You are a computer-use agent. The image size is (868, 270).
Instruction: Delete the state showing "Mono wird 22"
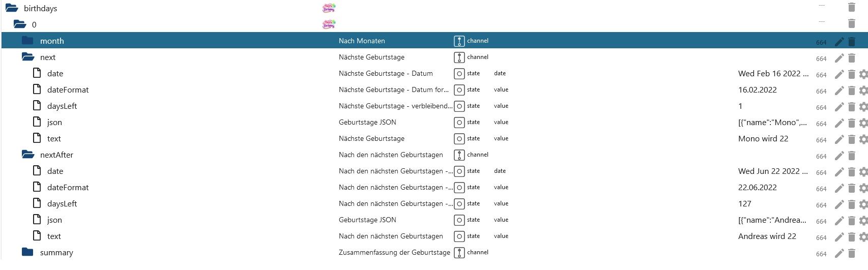[x=851, y=139]
